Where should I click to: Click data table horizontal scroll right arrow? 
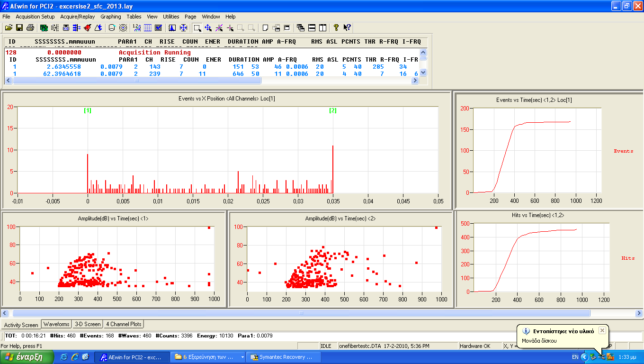pos(415,81)
